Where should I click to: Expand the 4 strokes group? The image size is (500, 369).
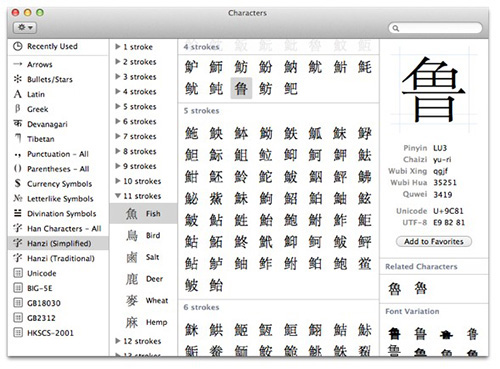[x=118, y=91]
